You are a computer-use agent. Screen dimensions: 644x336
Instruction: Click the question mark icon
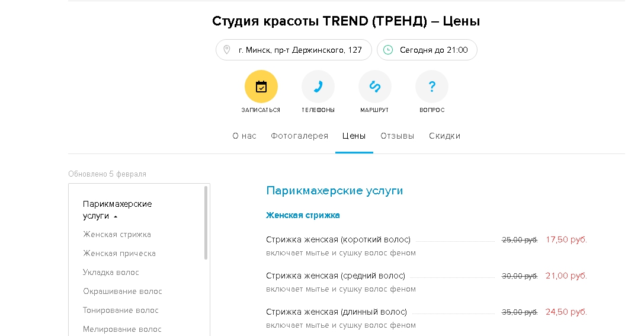(x=431, y=87)
